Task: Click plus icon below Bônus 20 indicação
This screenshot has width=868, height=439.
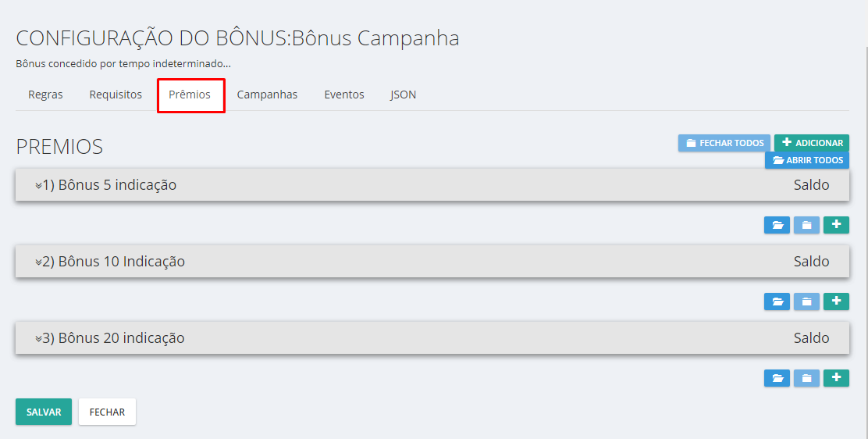Action: pyautogui.click(x=836, y=378)
